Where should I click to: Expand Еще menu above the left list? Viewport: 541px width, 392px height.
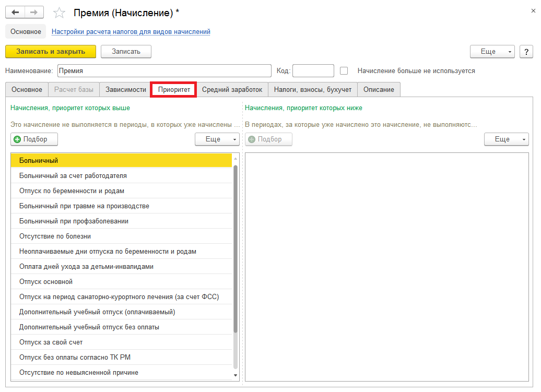point(217,139)
